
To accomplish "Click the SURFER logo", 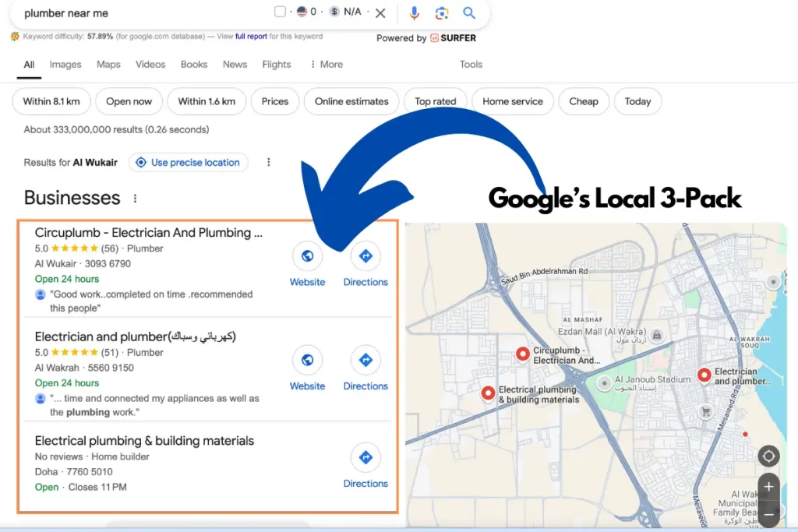I will [453, 38].
